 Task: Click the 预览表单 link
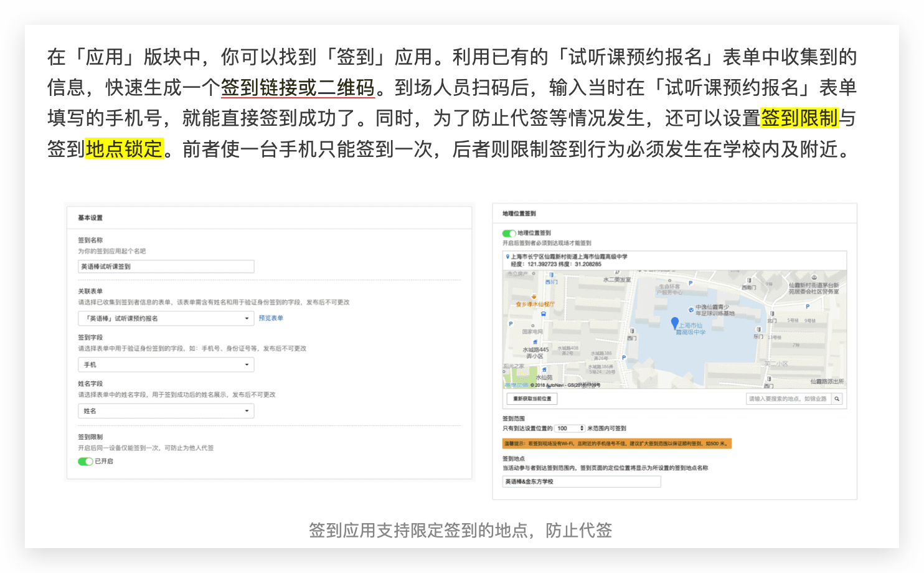pyautogui.click(x=271, y=318)
